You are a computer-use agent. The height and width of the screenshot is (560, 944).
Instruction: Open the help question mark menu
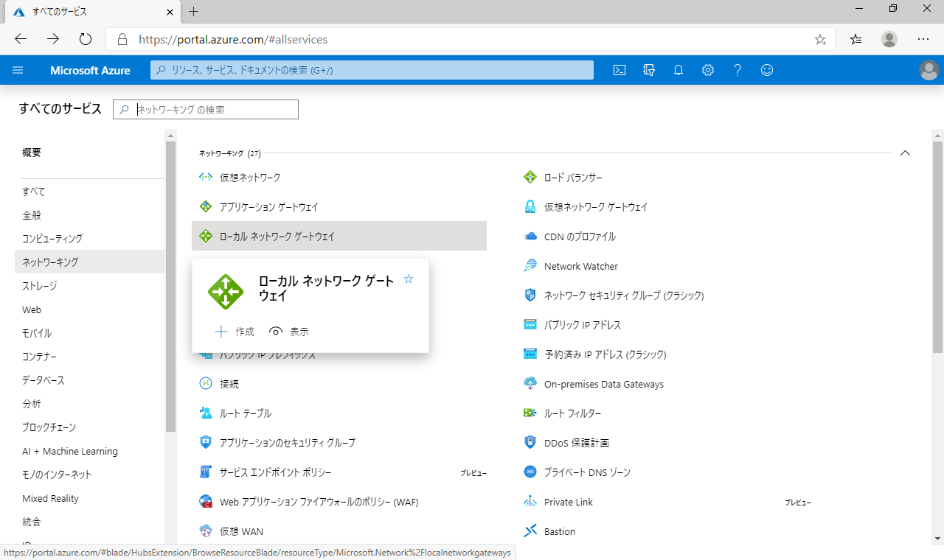[737, 70]
